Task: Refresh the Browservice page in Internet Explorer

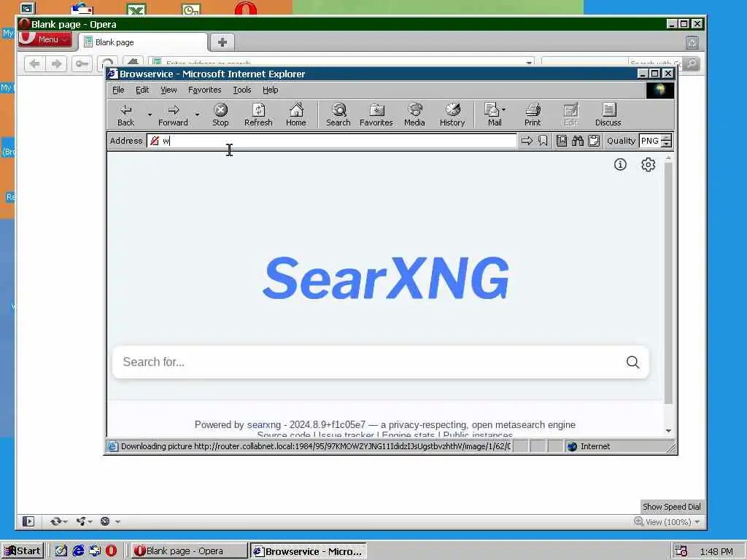Action: pyautogui.click(x=258, y=114)
